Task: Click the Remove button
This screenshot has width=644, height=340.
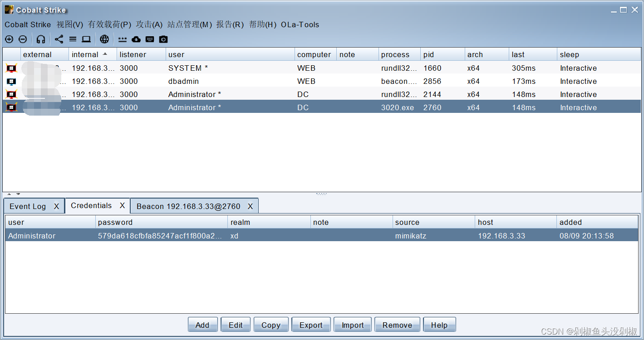Action: click(397, 325)
